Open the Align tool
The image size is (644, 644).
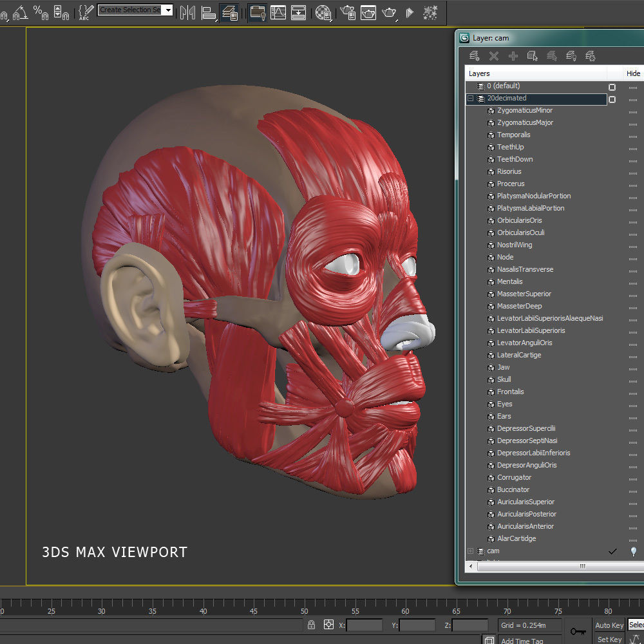pos(208,12)
